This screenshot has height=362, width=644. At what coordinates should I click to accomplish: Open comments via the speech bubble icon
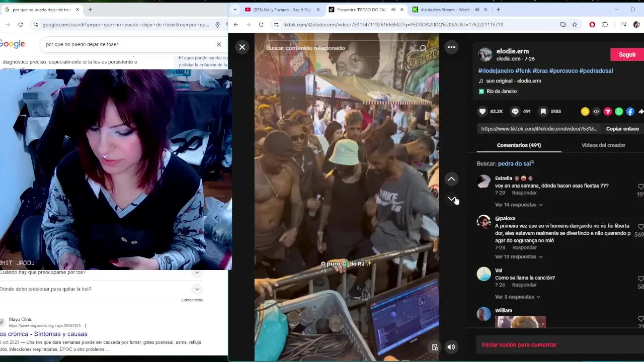pyautogui.click(x=515, y=112)
